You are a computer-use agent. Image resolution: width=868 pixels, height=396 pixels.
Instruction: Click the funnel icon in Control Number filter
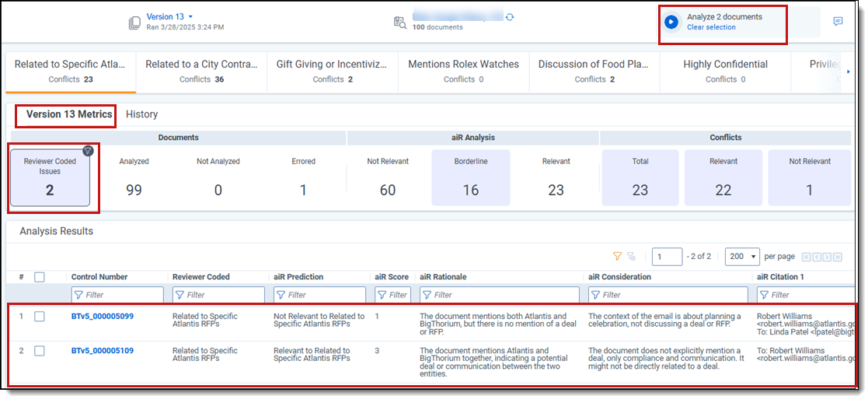click(x=78, y=295)
